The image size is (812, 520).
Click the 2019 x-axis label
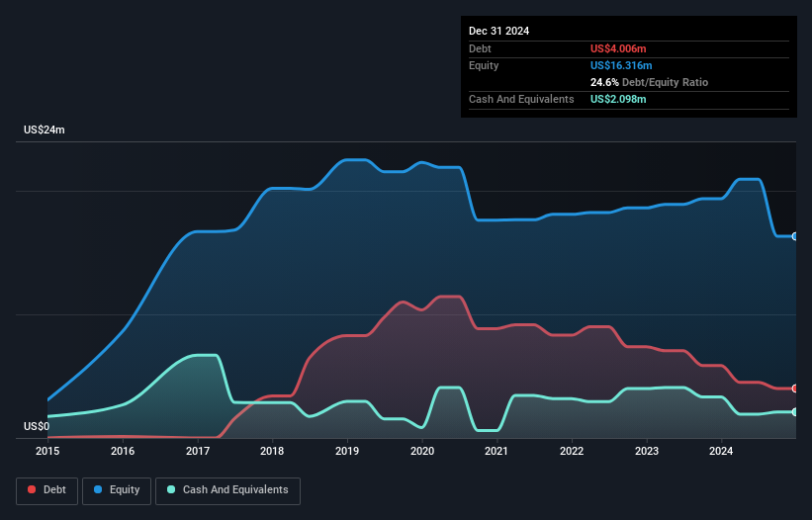pyautogui.click(x=347, y=451)
